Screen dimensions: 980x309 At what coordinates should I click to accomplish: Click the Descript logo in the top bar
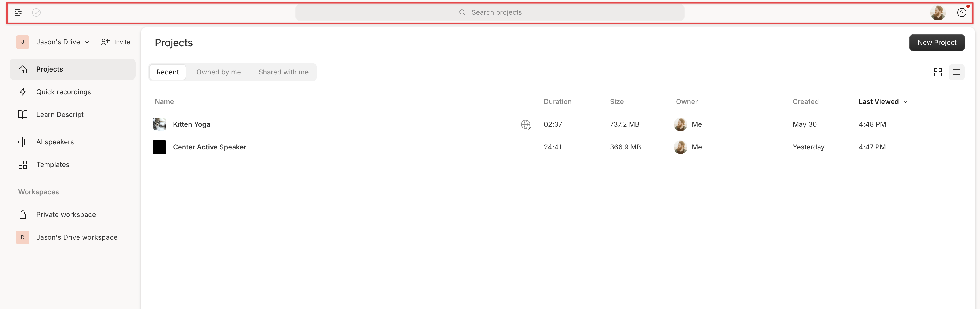tap(18, 12)
